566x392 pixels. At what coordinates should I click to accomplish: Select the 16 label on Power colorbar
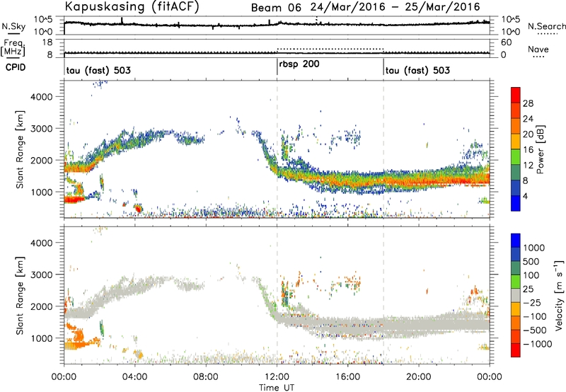point(528,150)
